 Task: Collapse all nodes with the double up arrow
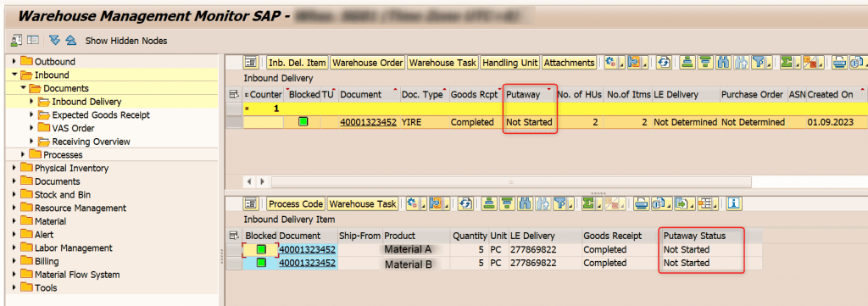(70, 40)
